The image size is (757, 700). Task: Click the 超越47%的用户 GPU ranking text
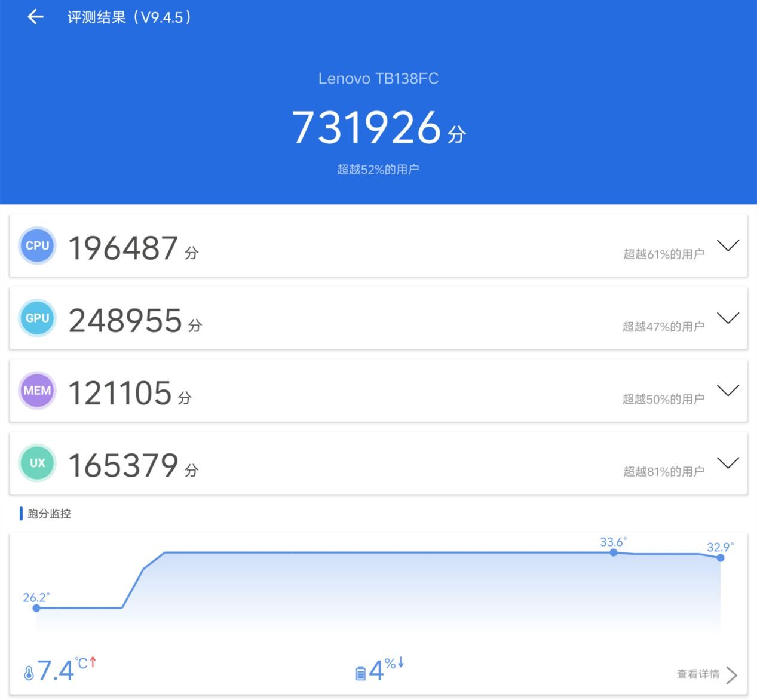point(664,327)
